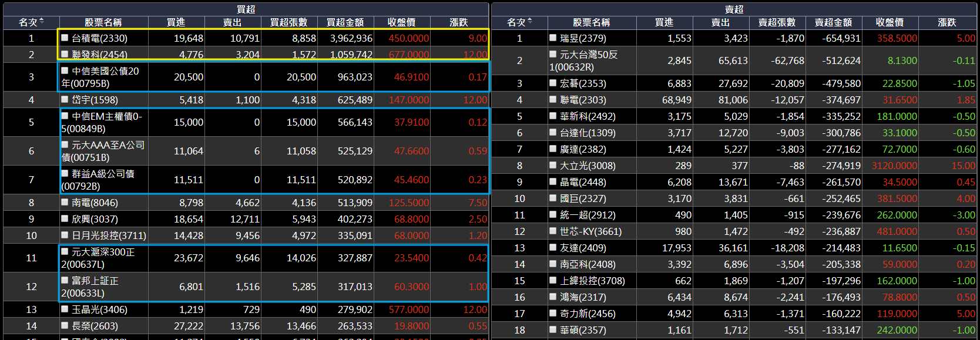Tick checkbox for 台積電(2330)
980x340 pixels.
coord(65,38)
